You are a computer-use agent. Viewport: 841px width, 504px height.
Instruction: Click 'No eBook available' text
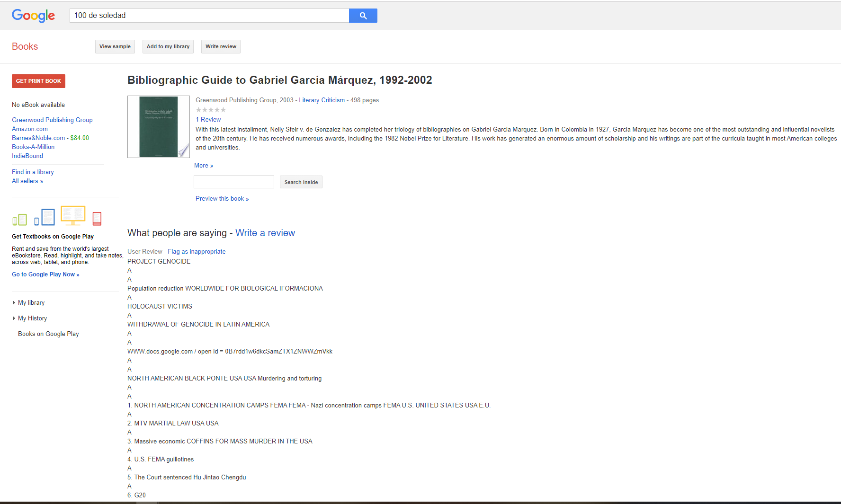tap(38, 105)
